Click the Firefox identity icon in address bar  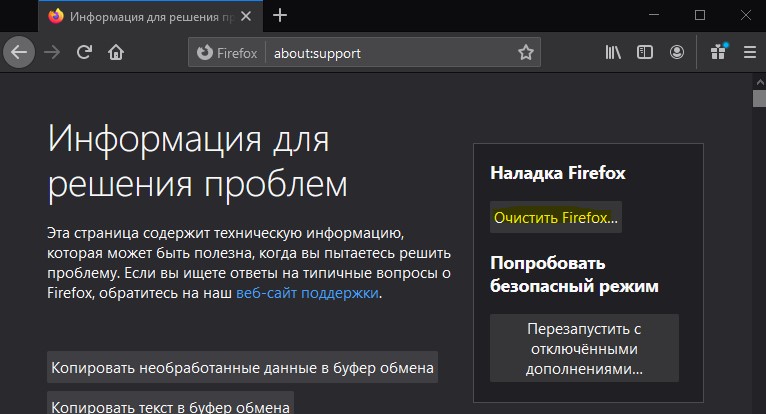(x=227, y=52)
